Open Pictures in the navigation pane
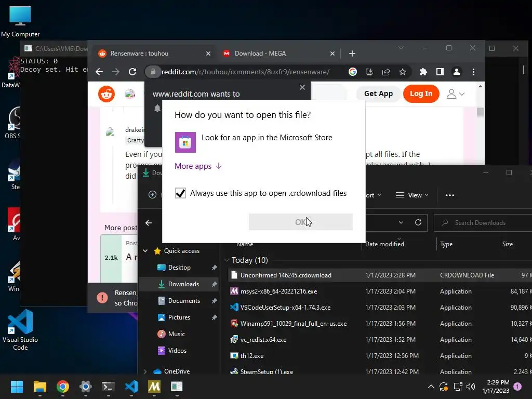This screenshot has height=399, width=532. pyautogui.click(x=179, y=317)
